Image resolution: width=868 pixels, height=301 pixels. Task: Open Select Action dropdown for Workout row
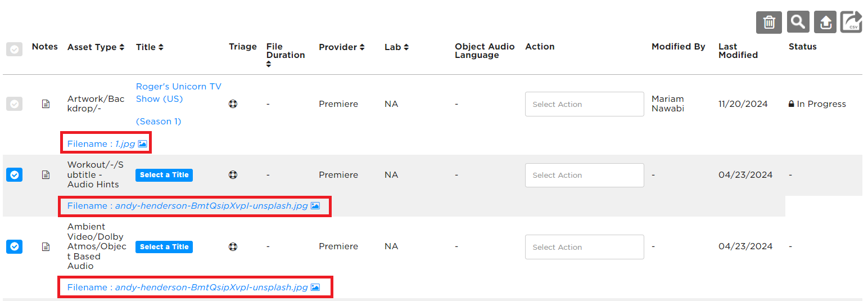pyautogui.click(x=584, y=175)
